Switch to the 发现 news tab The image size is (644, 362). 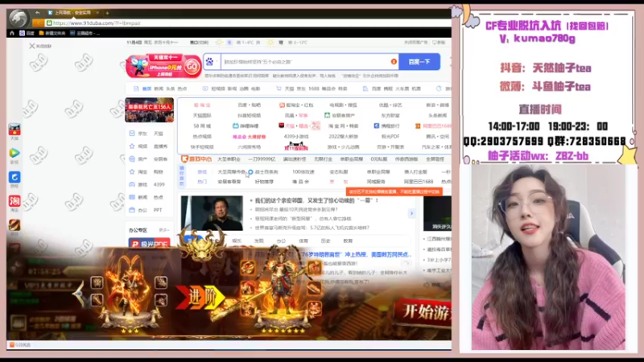tap(258, 241)
